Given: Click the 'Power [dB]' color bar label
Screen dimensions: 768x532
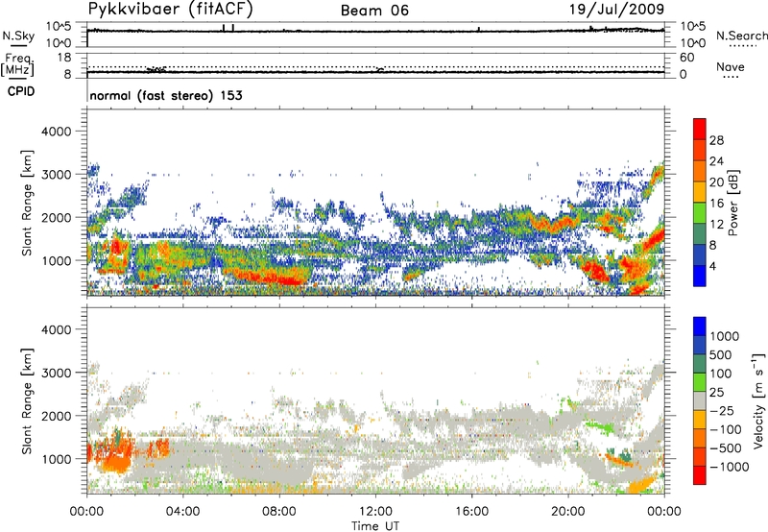Looking at the screenshot, I should (732, 203).
